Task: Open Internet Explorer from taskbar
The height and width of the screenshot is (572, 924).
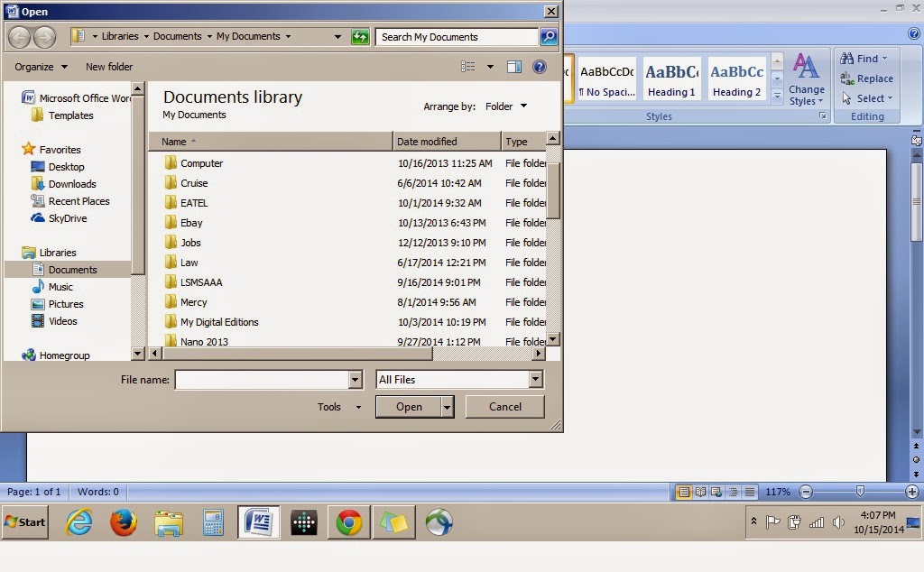Action: tap(79, 522)
